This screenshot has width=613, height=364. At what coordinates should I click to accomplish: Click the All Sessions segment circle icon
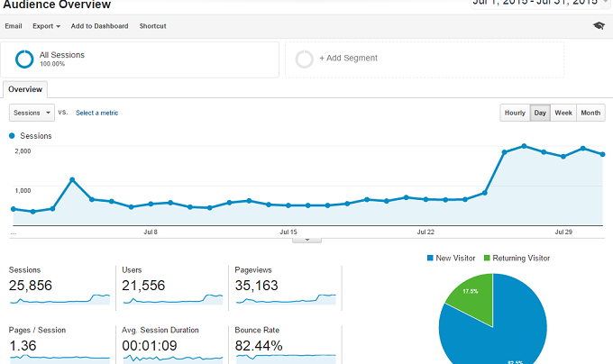25,59
